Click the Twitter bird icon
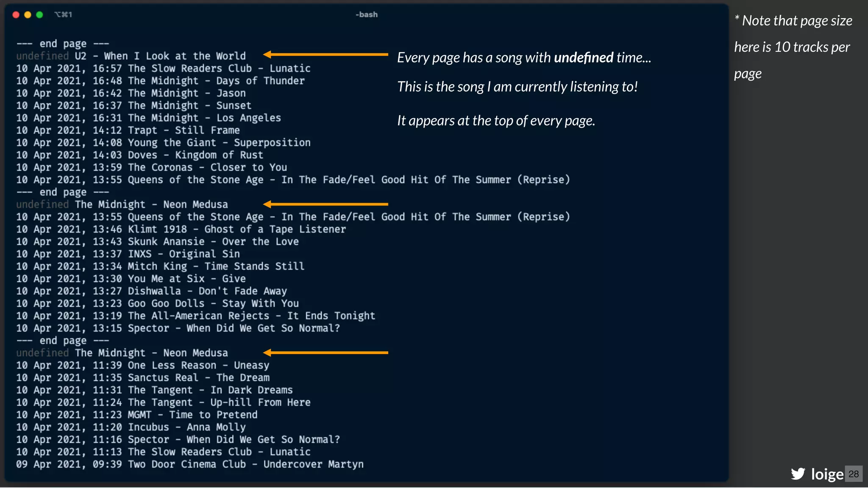 [x=798, y=474]
